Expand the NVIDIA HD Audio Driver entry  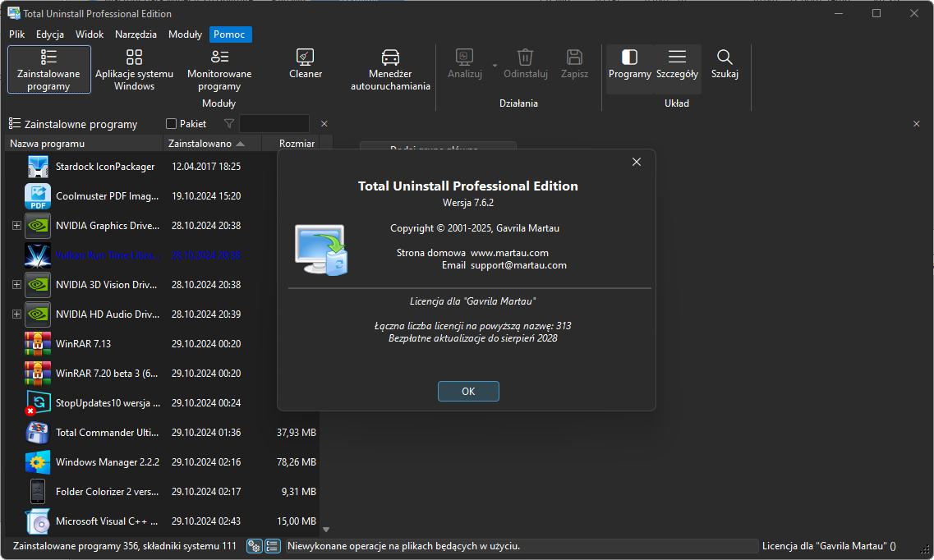coord(16,314)
